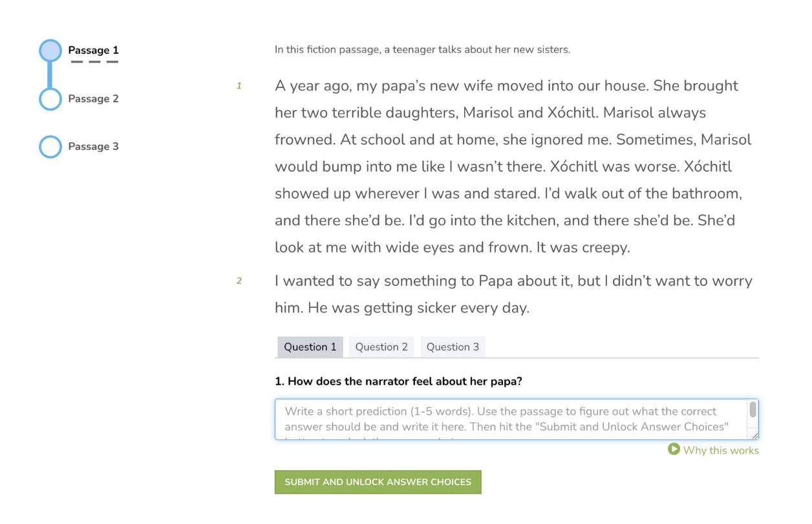Open the Why this works link
Image resolution: width=812 pixels, height=524 pixels.
[x=721, y=450]
